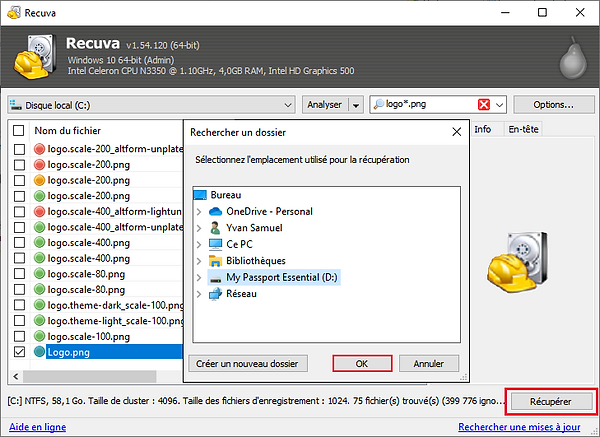Click the drive icon in Disque local selector
Screen dimensions: 600x437
pos(16,105)
